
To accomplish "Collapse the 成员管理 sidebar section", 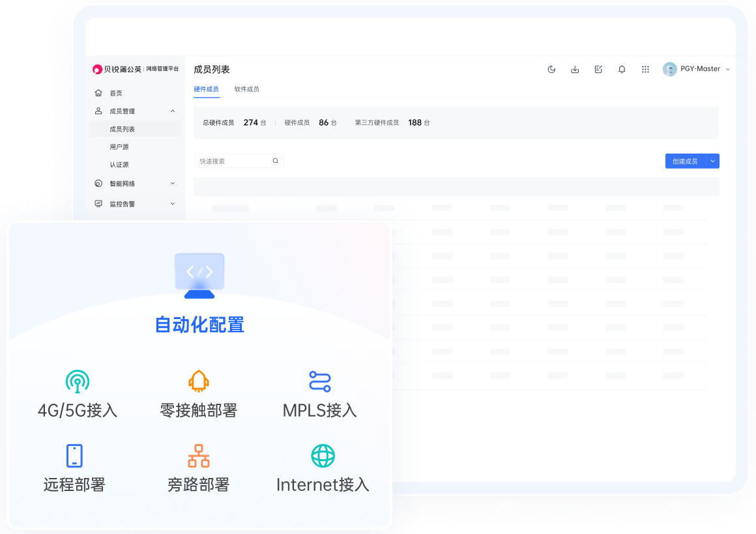I will click(x=173, y=111).
